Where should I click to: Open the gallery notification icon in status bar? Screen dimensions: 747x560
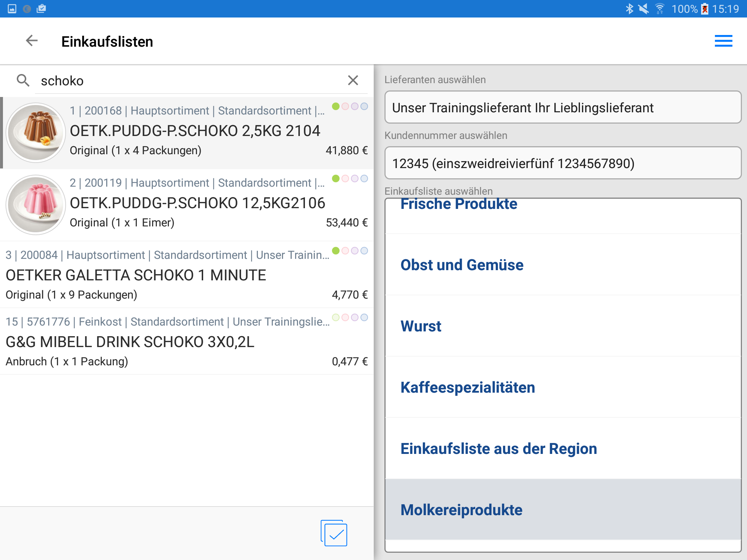12,9
